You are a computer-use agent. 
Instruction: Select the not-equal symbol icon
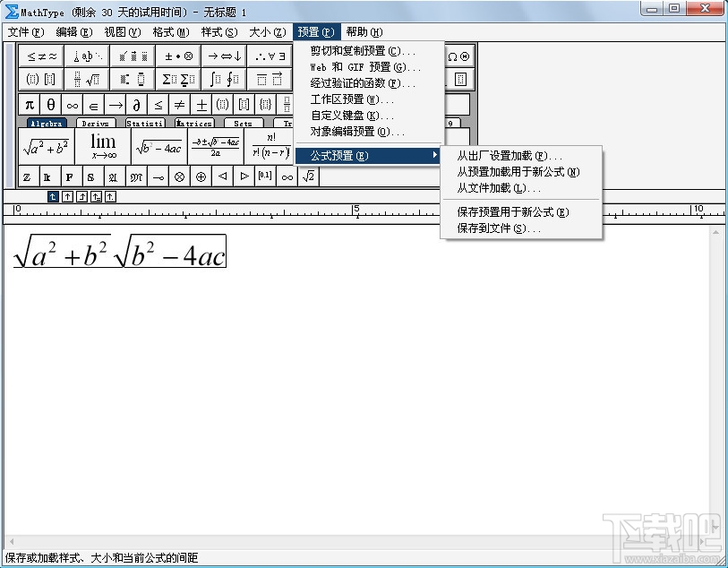click(180, 104)
